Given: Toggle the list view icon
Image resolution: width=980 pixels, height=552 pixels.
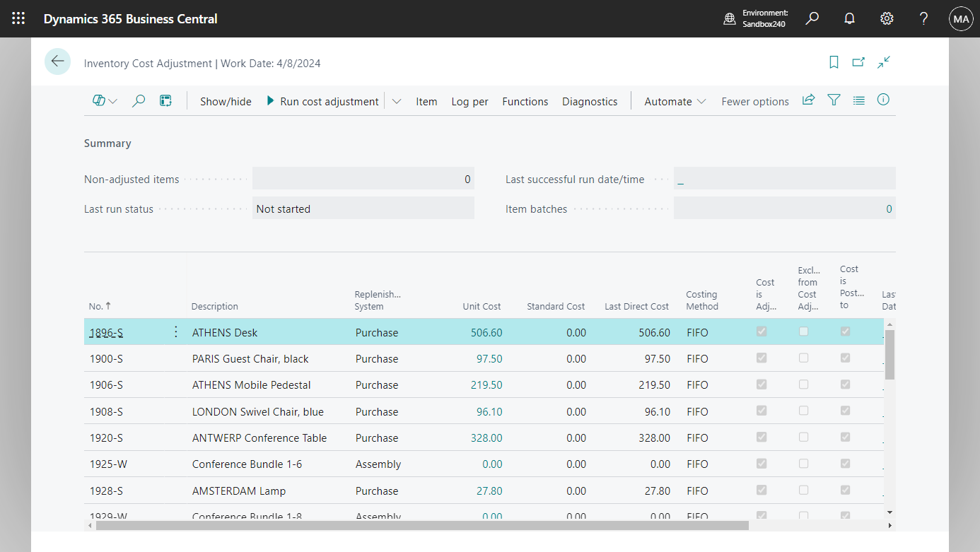Looking at the screenshot, I should (x=858, y=100).
